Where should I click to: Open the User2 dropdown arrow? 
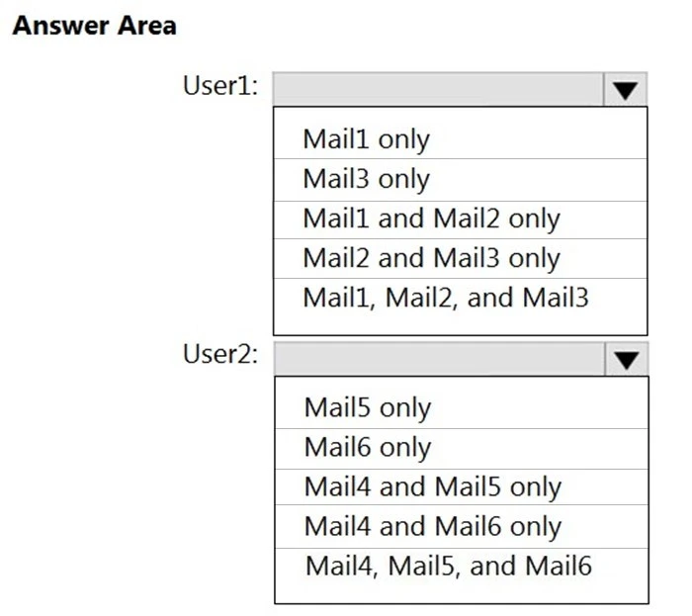pyautogui.click(x=625, y=360)
